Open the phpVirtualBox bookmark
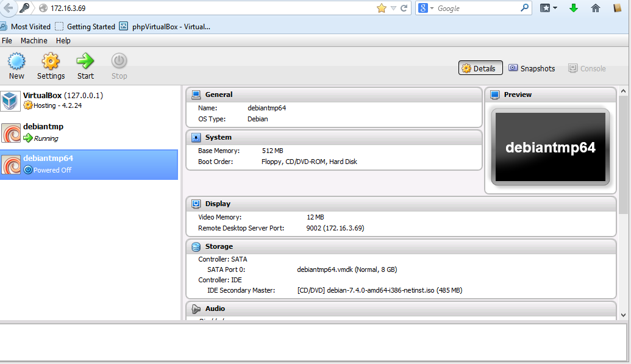Screen dimensions: 631x364 pos(165,27)
